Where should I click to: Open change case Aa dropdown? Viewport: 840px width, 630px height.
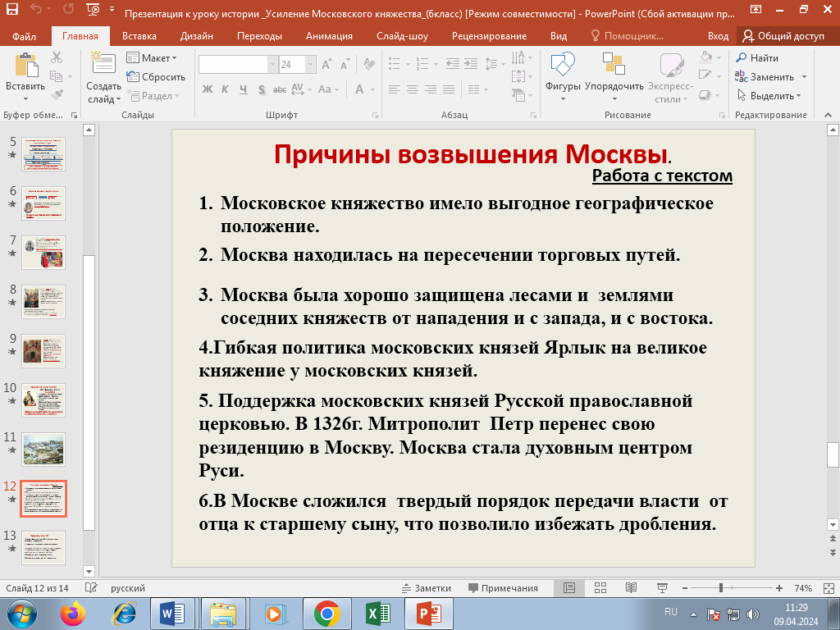328,89
